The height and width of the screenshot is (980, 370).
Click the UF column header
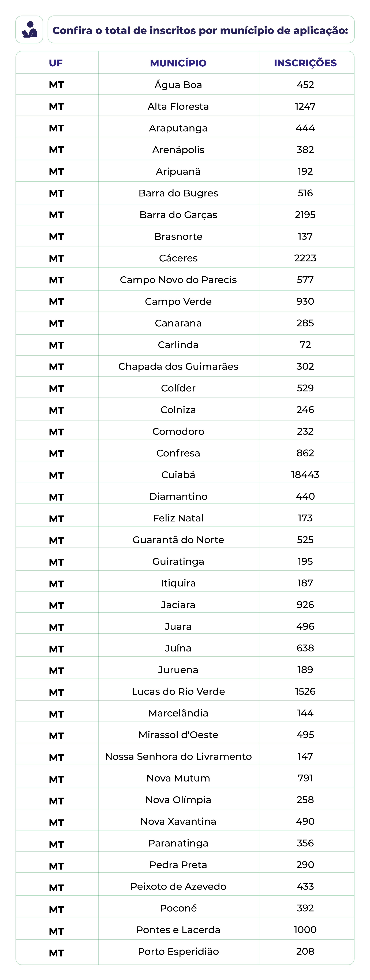(x=56, y=63)
